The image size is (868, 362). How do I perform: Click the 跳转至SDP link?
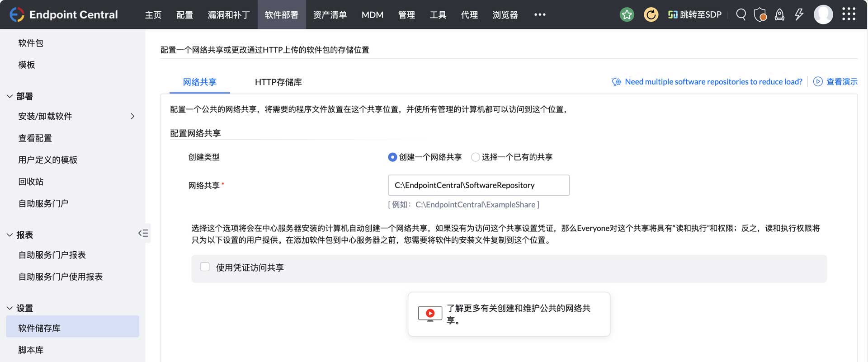click(701, 14)
